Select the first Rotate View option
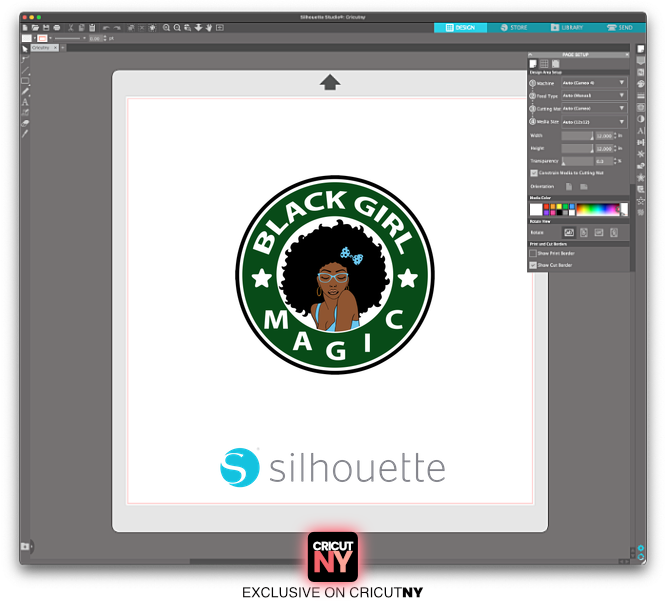This screenshot has height=604, width=665. click(x=569, y=232)
